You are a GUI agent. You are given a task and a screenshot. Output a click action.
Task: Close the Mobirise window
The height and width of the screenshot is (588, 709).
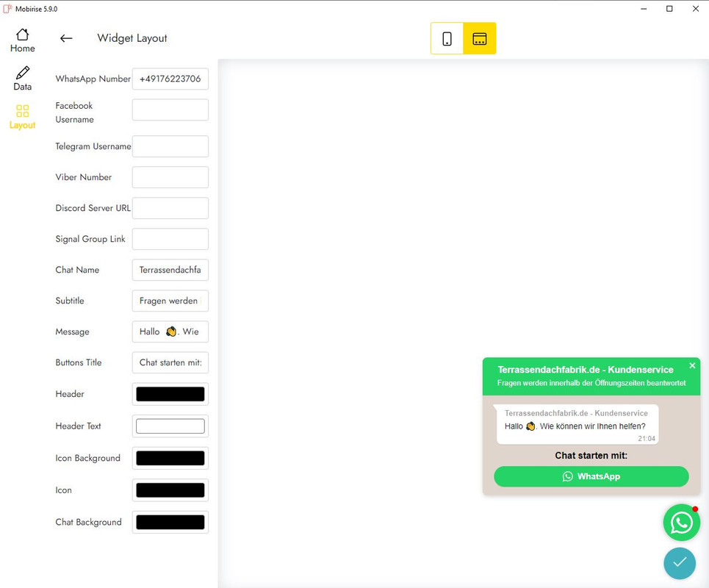(x=696, y=9)
